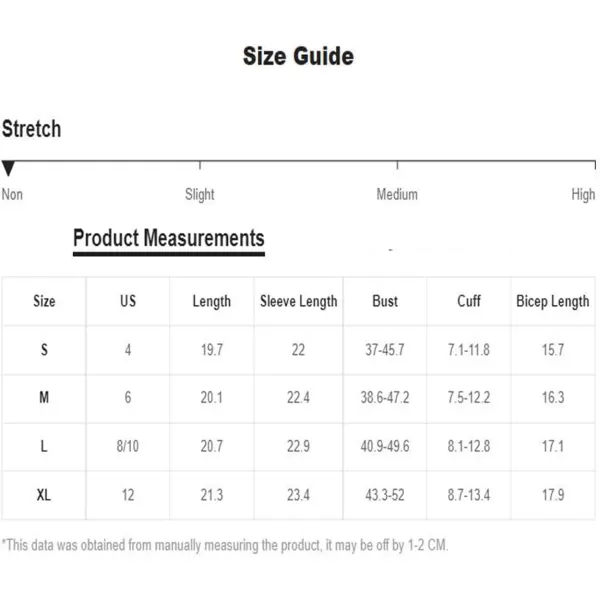The height and width of the screenshot is (600, 600).
Task: Select the Non stretch level
Action: coord(12,194)
